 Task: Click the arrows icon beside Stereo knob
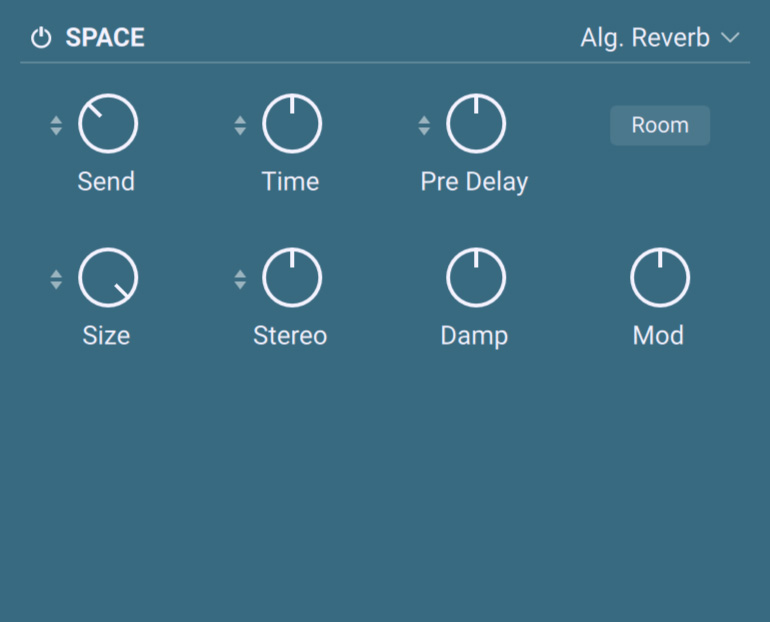tap(240, 280)
